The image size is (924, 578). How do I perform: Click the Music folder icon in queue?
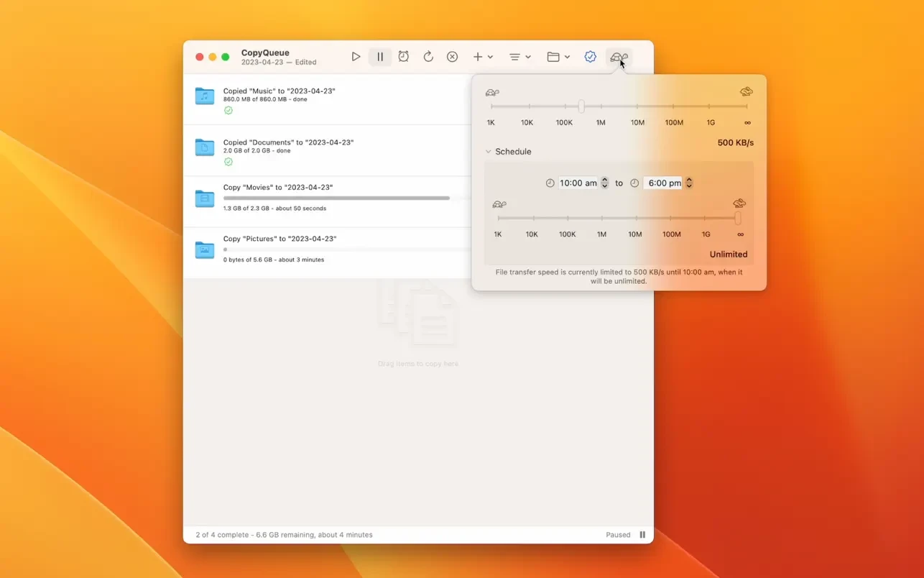(x=205, y=96)
